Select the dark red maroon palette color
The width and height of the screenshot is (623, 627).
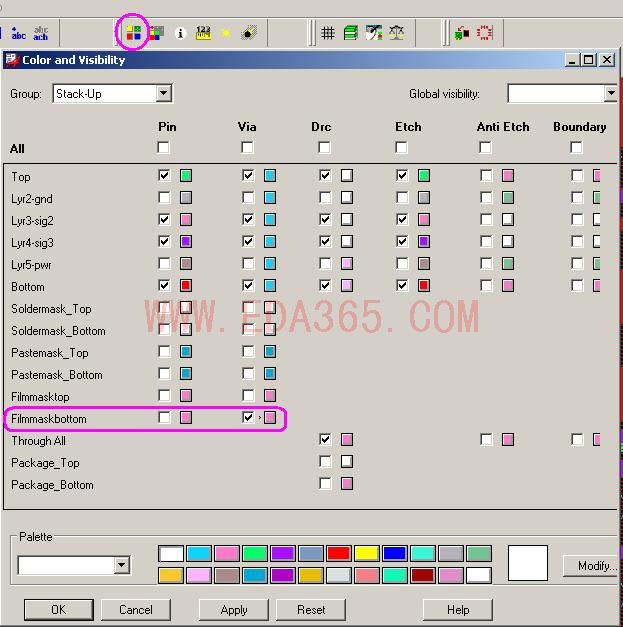click(423, 575)
